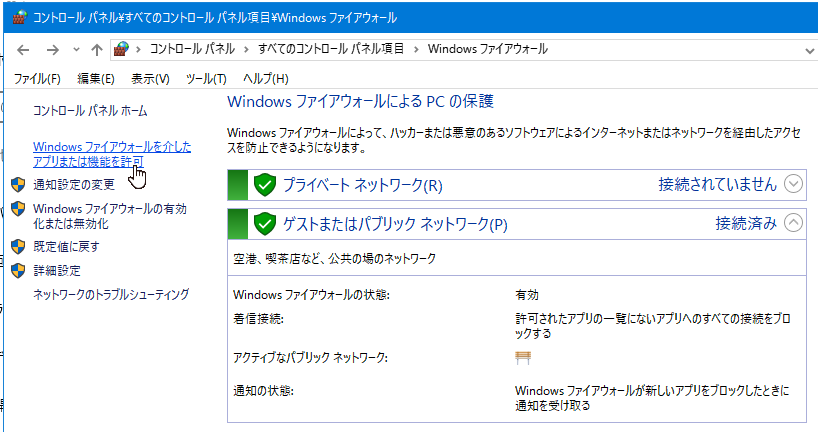
Task: Open Windows ファイアウォールの有効化または無効化
Action: tap(110, 216)
